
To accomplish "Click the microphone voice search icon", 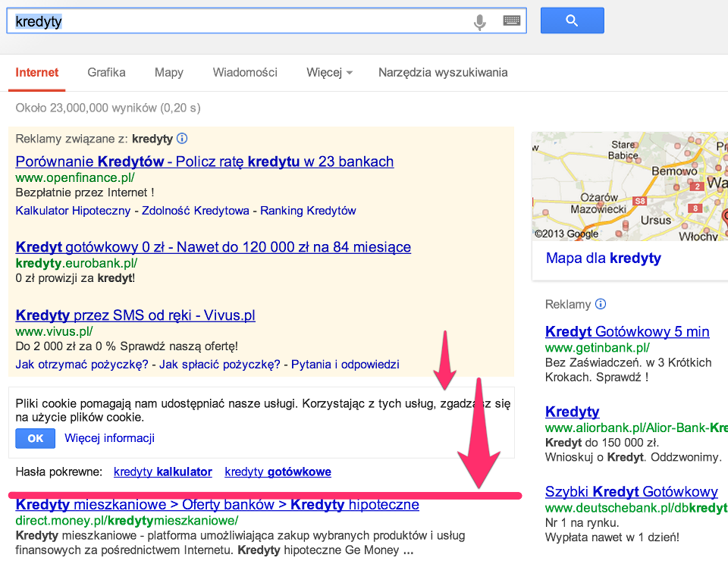I will pyautogui.click(x=479, y=22).
